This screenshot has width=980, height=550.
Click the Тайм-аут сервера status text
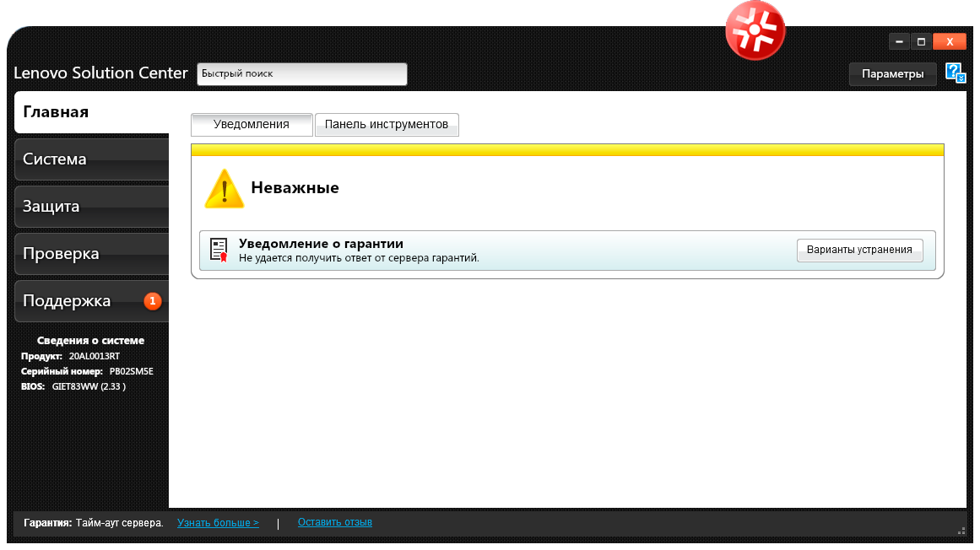click(x=119, y=523)
